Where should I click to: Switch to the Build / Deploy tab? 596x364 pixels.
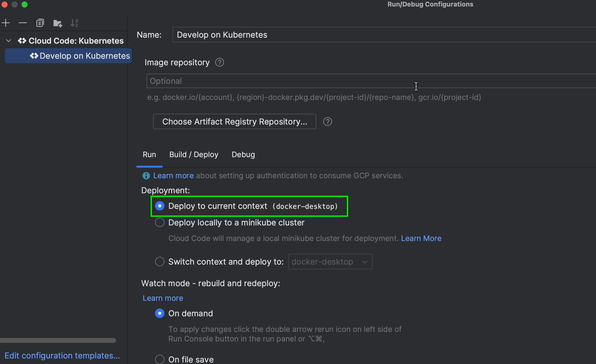[x=194, y=154]
